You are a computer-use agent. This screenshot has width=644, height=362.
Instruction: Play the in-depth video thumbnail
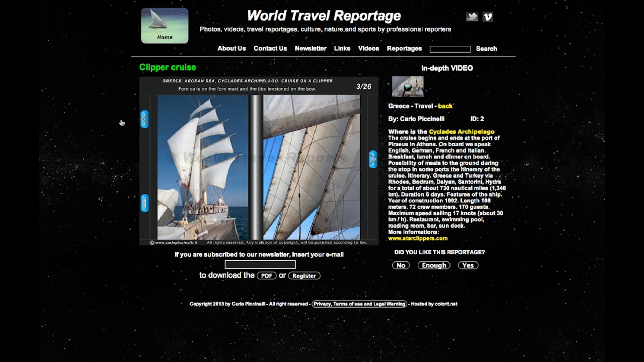coord(408,87)
